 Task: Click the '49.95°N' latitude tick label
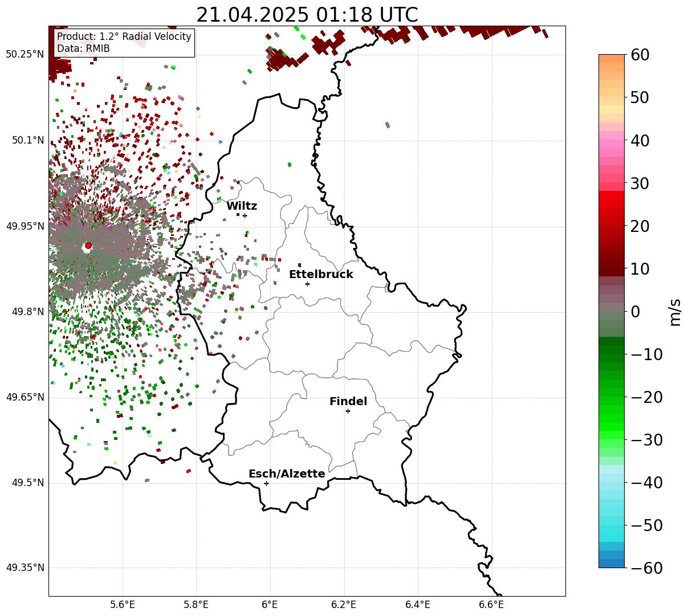(x=25, y=226)
